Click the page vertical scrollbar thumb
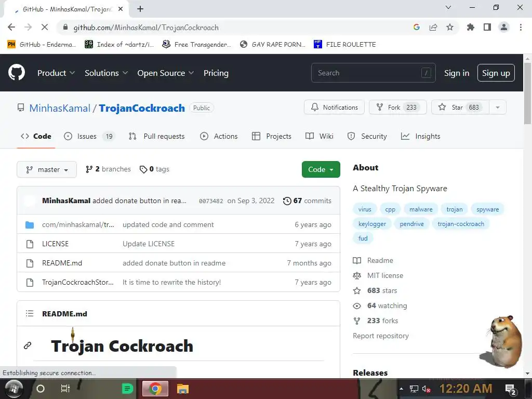 (528, 95)
